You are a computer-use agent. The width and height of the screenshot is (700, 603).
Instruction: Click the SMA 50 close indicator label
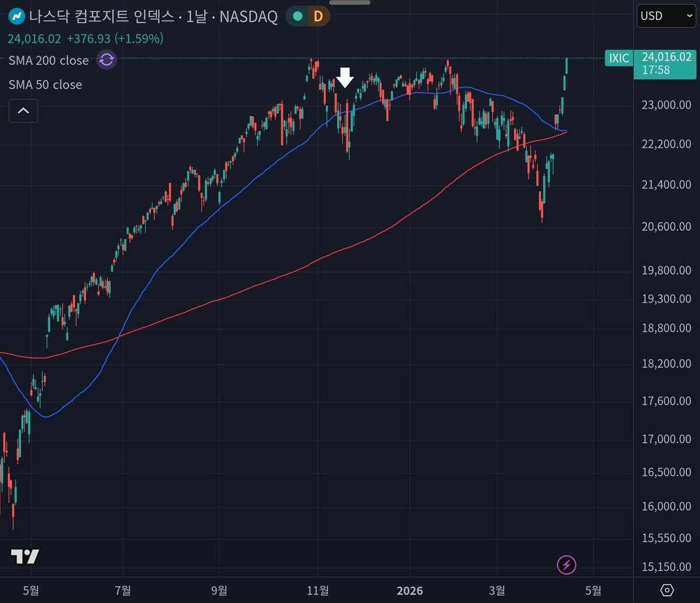pos(45,85)
